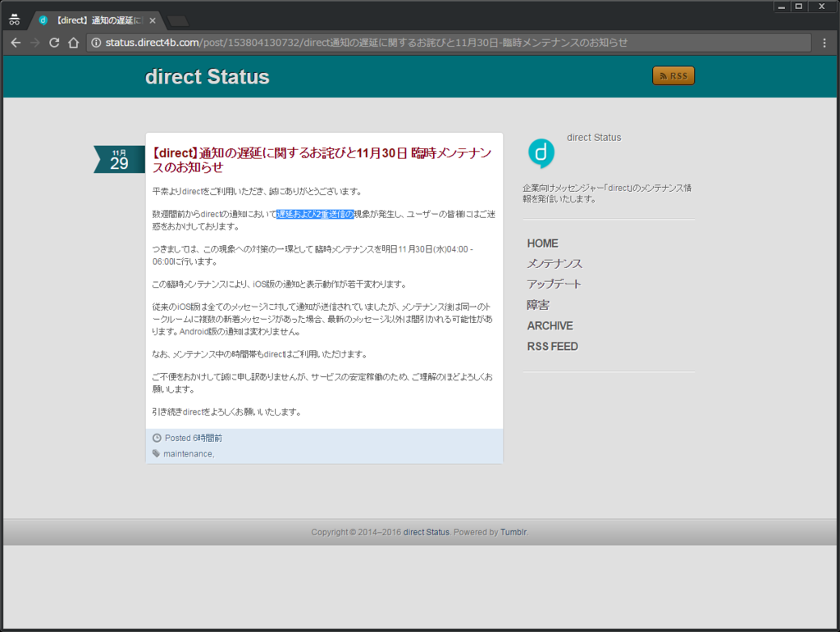The image size is (840, 632).
Task: Open the 障害 sidebar link
Action: [538, 305]
